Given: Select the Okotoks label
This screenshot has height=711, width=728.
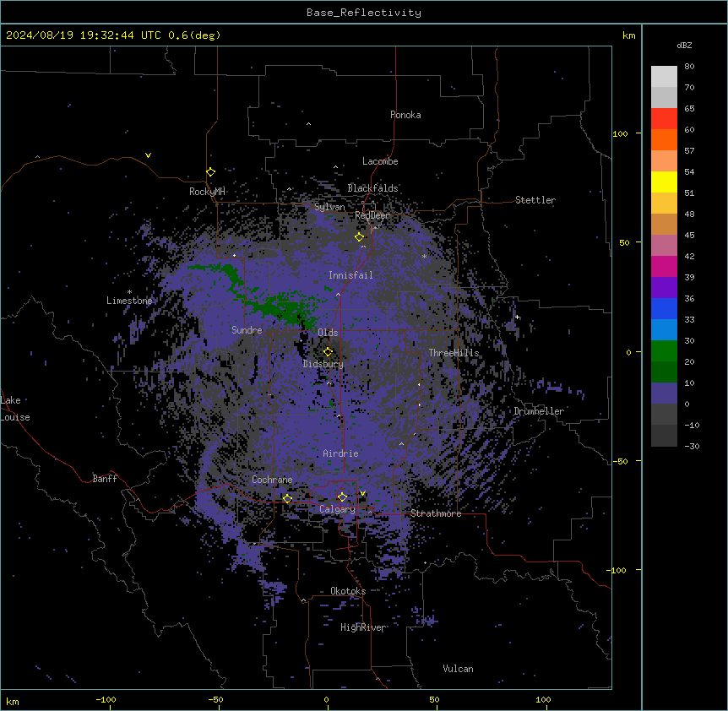Looking at the screenshot, I should (x=348, y=591).
